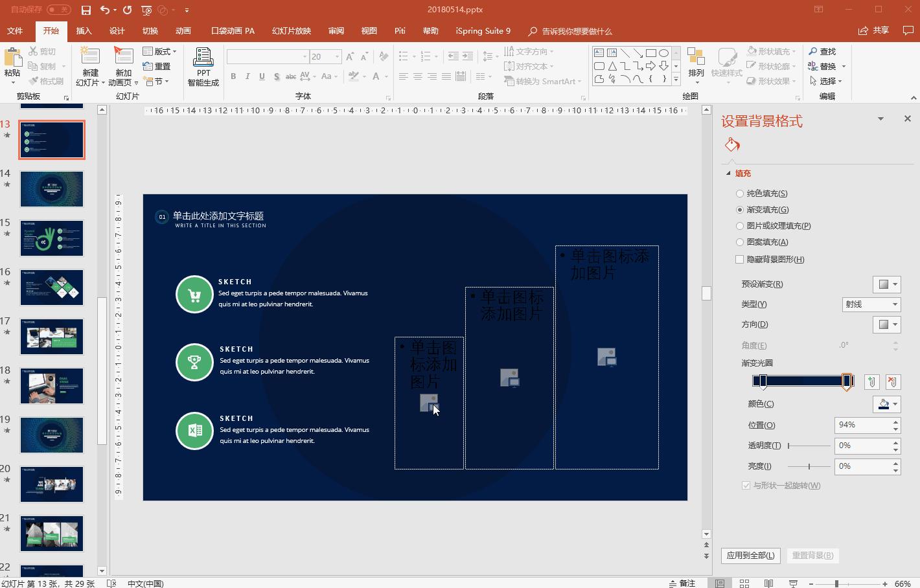Switch to the 动画 ribbon tab
The width and height of the screenshot is (920, 588).
coord(183,31)
